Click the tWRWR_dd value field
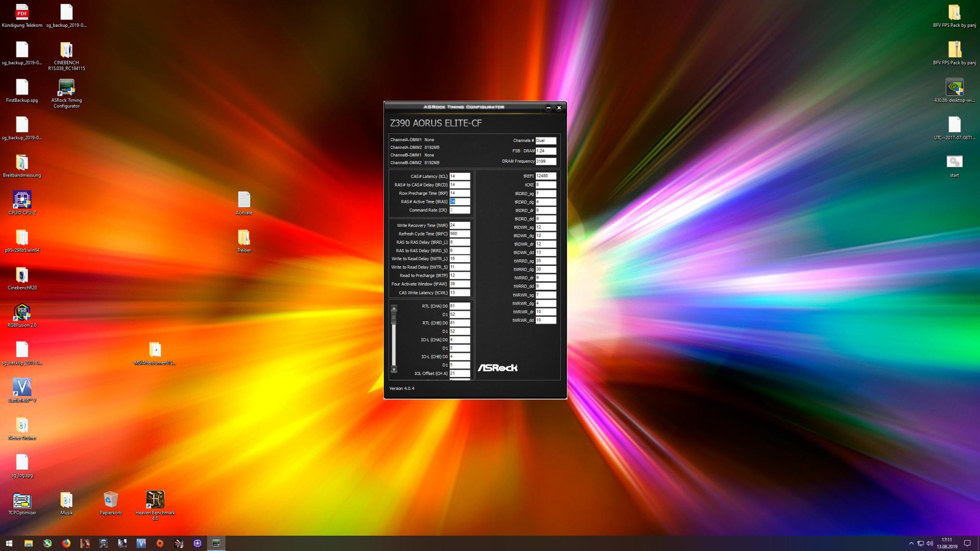Image resolution: width=980 pixels, height=551 pixels. [546, 320]
